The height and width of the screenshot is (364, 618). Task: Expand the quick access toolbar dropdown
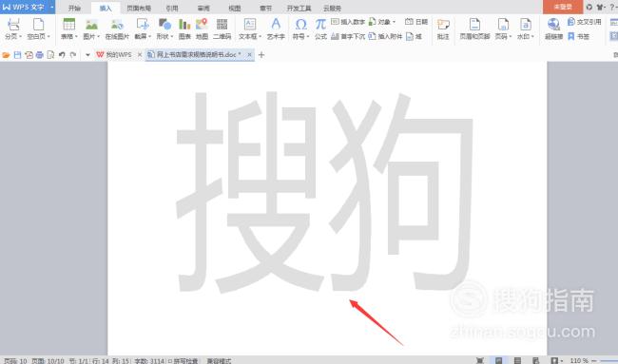[87, 55]
